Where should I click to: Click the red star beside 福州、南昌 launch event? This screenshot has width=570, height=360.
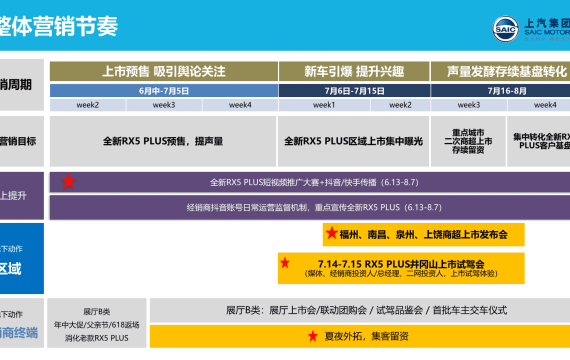pyautogui.click(x=332, y=233)
